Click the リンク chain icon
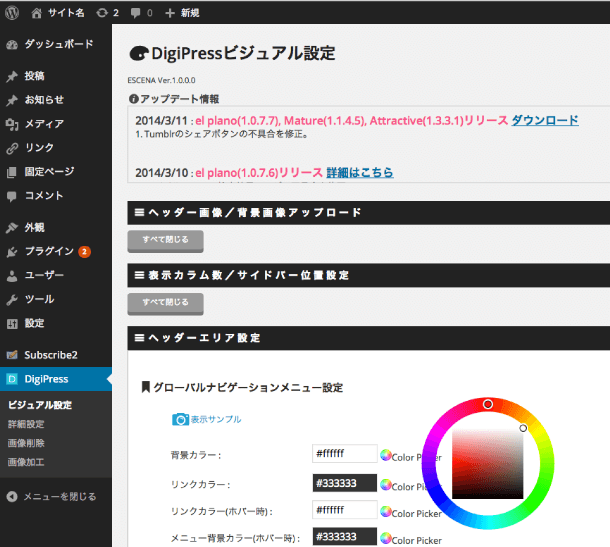The height and width of the screenshot is (547, 610). coord(12,148)
